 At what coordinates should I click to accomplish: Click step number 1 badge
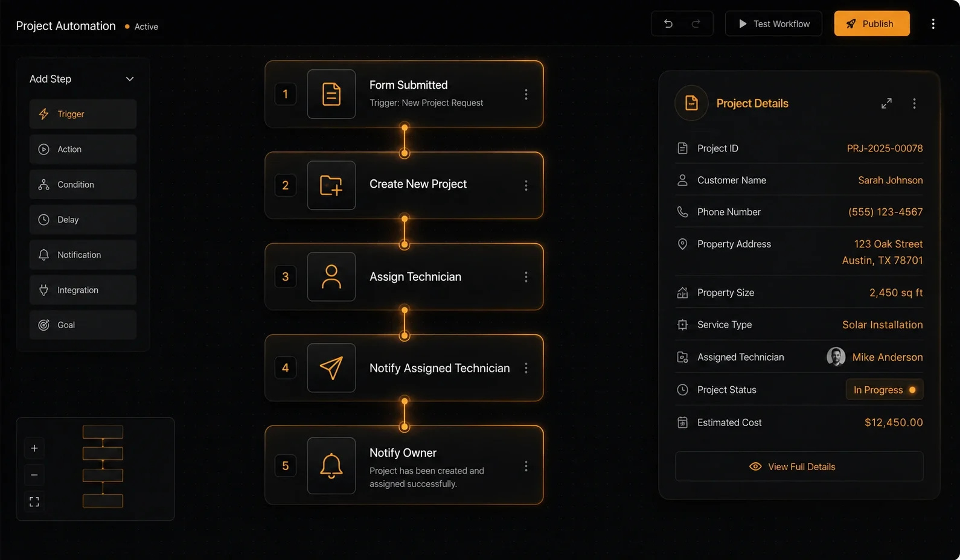286,94
